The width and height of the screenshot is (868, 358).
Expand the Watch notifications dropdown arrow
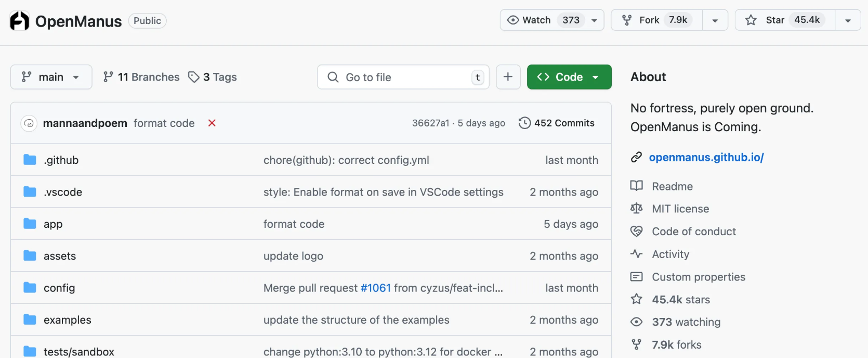point(594,20)
